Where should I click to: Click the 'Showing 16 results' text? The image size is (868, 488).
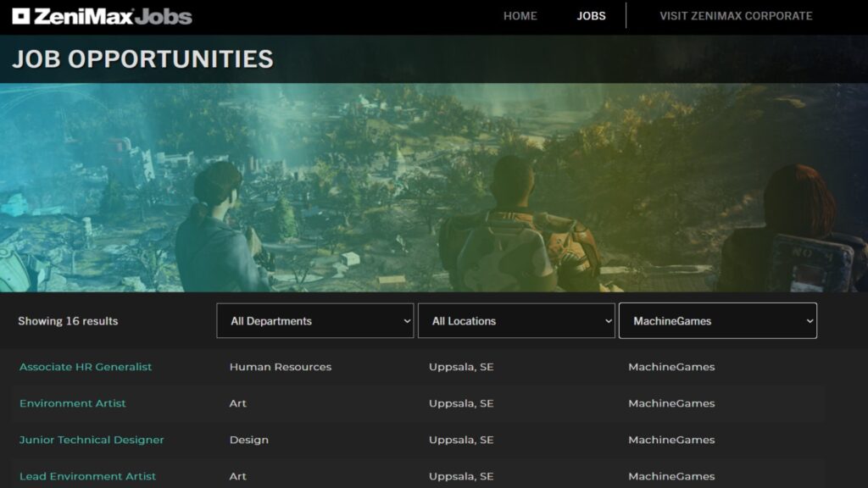68,321
